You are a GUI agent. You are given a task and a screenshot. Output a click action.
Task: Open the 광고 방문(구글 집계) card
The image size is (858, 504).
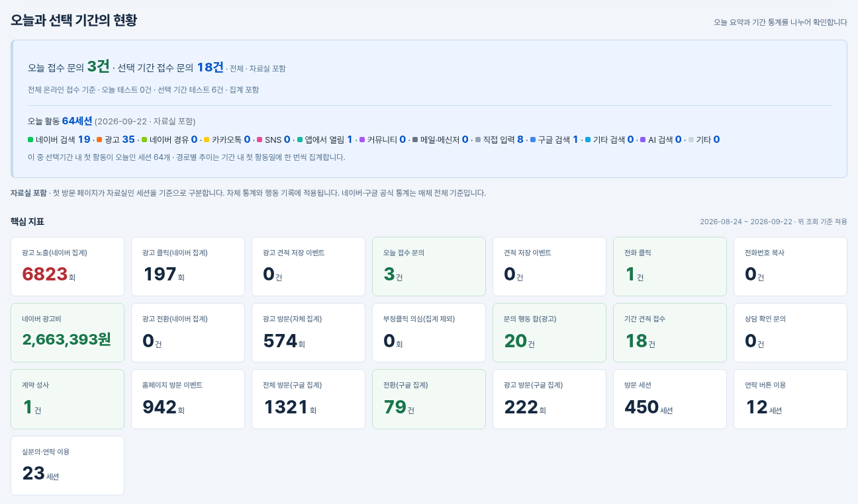tap(549, 399)
